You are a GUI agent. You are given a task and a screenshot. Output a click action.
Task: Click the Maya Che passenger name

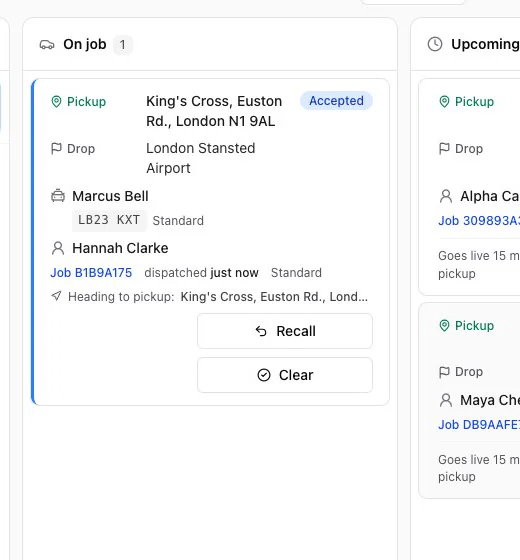490,400
